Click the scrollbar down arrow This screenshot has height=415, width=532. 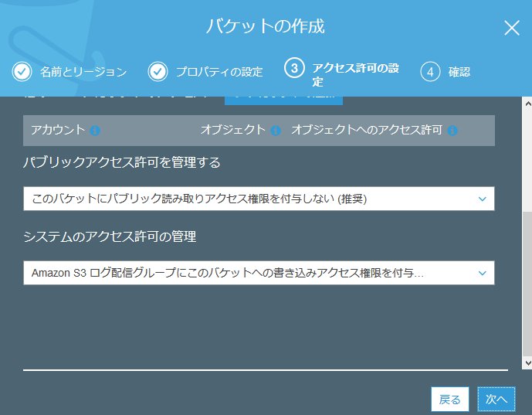[527, 362]
